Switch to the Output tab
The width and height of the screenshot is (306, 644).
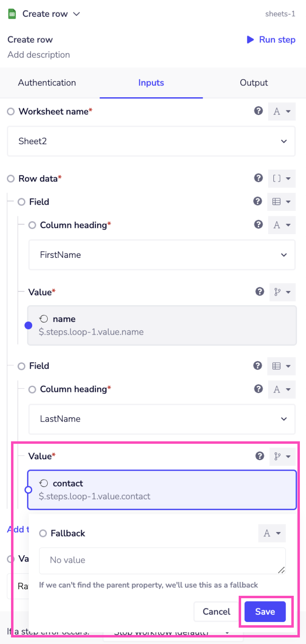[253, 83]
